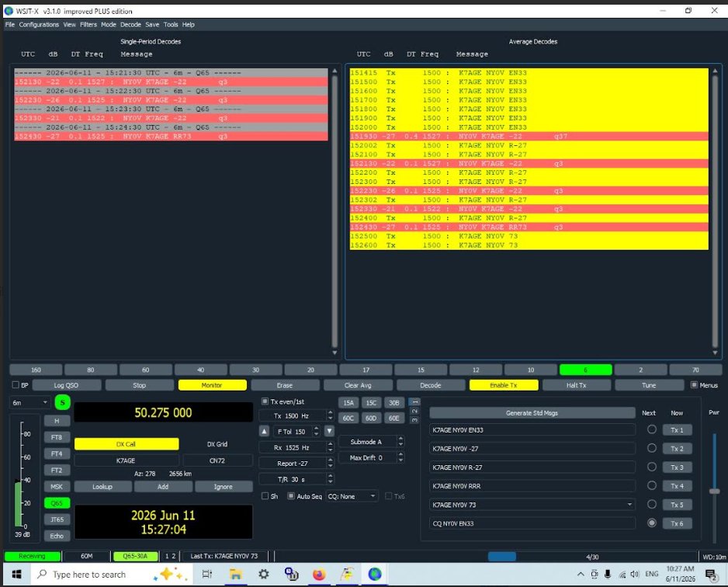Choose the 15C submode shortcut
This screenshot has height=587, width=728.
click(x=371, y=403)
